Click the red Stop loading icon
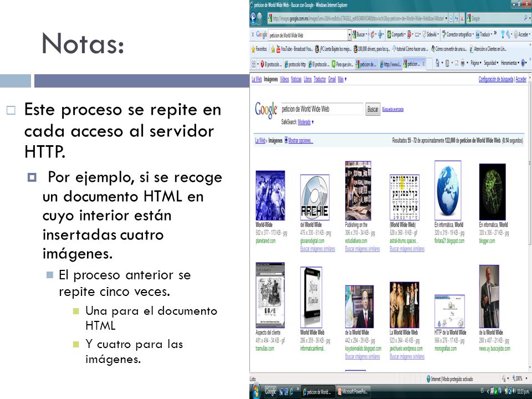Viewport: 532px width, 399px height. 462,19
